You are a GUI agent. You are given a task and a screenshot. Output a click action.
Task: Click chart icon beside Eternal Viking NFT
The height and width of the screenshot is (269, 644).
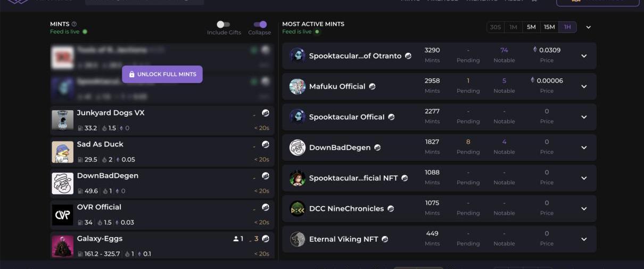385,239
